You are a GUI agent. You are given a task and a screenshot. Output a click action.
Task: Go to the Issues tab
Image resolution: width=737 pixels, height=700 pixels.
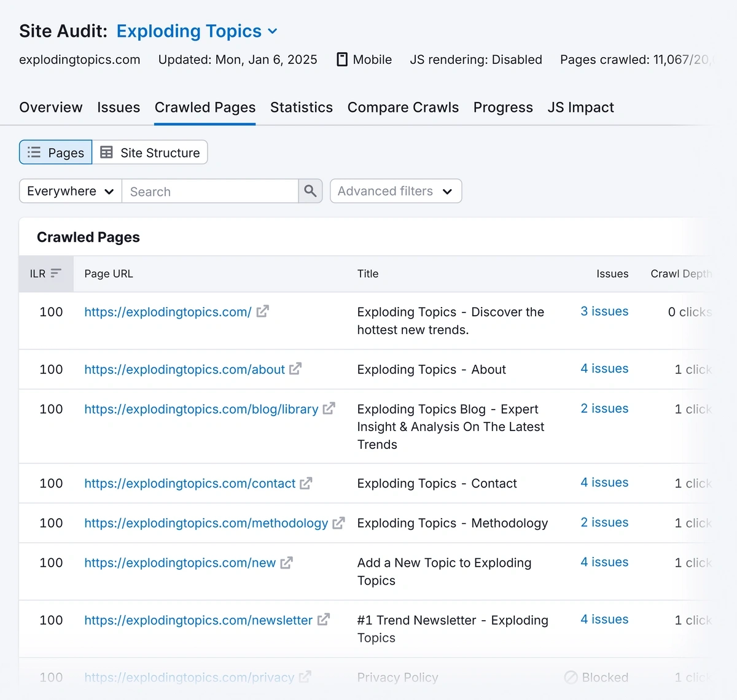[x=119, y=107]
